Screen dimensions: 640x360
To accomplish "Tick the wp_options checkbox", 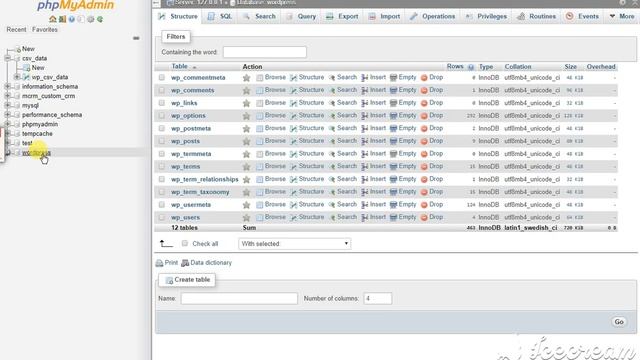I will 162,116.
